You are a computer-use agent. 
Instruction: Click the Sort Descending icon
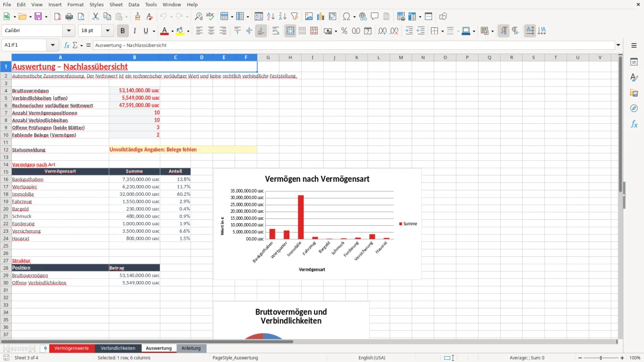click(x=282, y=17)
